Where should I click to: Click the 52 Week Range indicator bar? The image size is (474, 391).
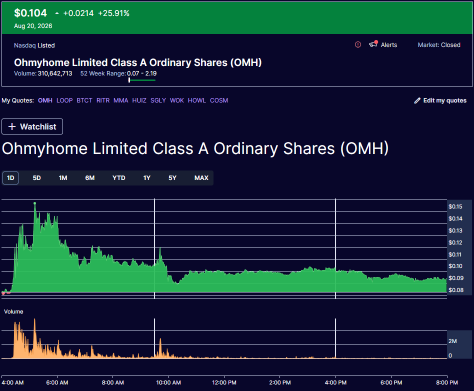(142, 80)
